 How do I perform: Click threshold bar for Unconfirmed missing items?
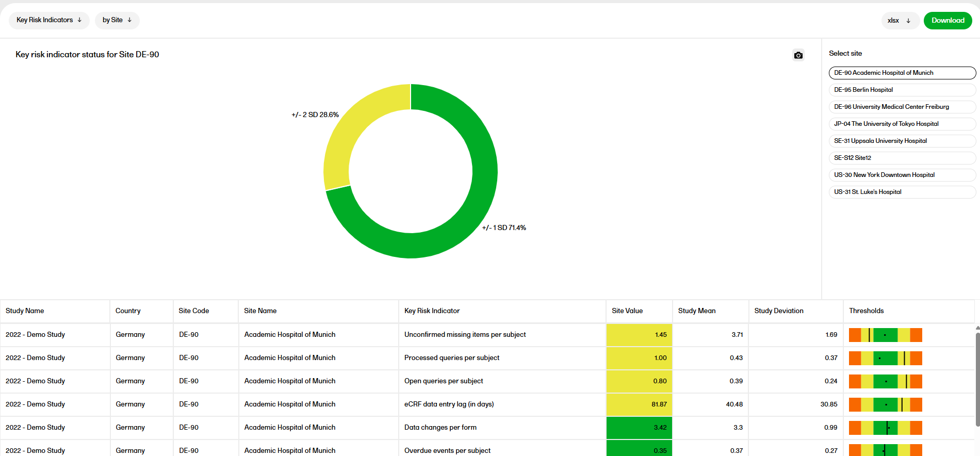[x=885, y=335]
